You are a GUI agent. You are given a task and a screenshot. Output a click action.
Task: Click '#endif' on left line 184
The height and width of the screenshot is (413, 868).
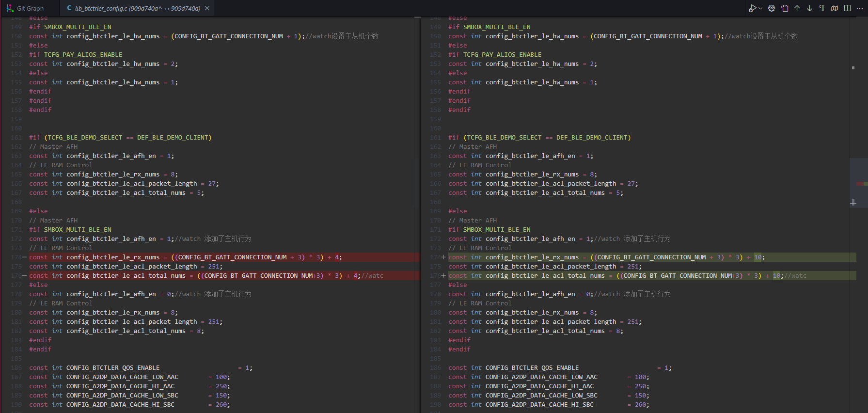point(40,349)
